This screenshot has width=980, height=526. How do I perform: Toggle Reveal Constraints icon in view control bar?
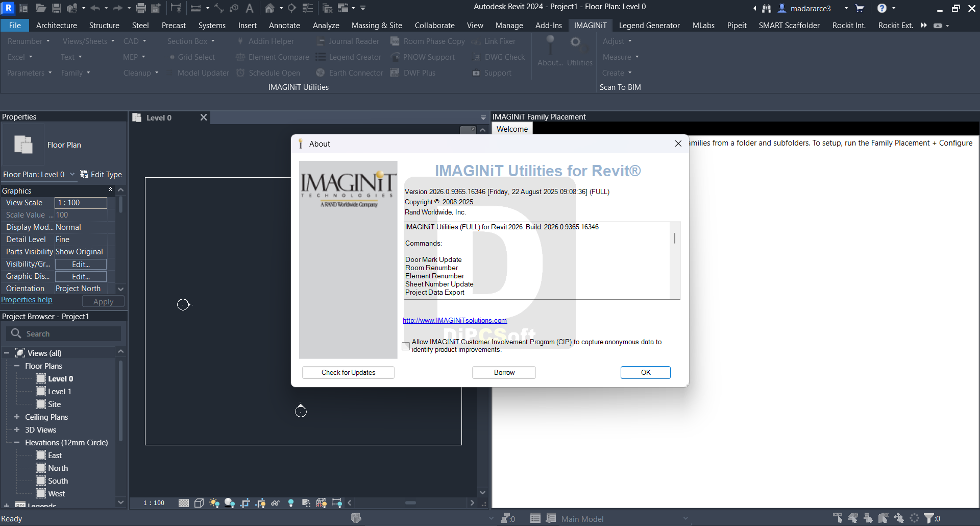click(337, 503)
